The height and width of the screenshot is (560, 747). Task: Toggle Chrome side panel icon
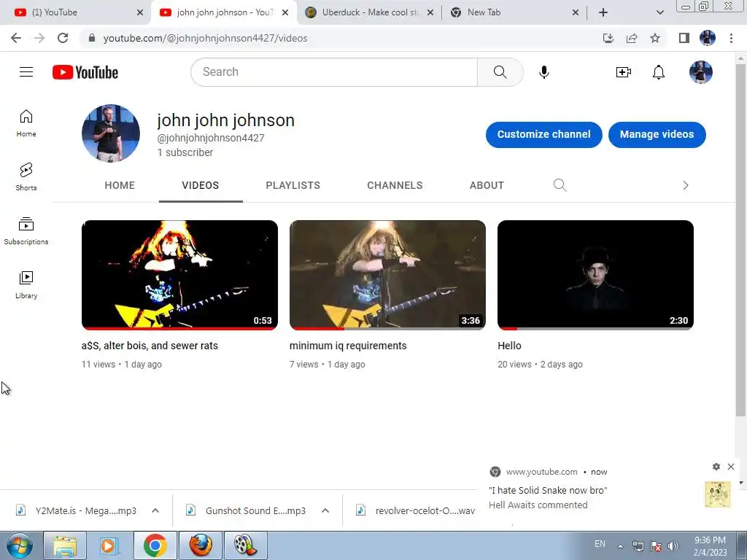pos(684,38)
